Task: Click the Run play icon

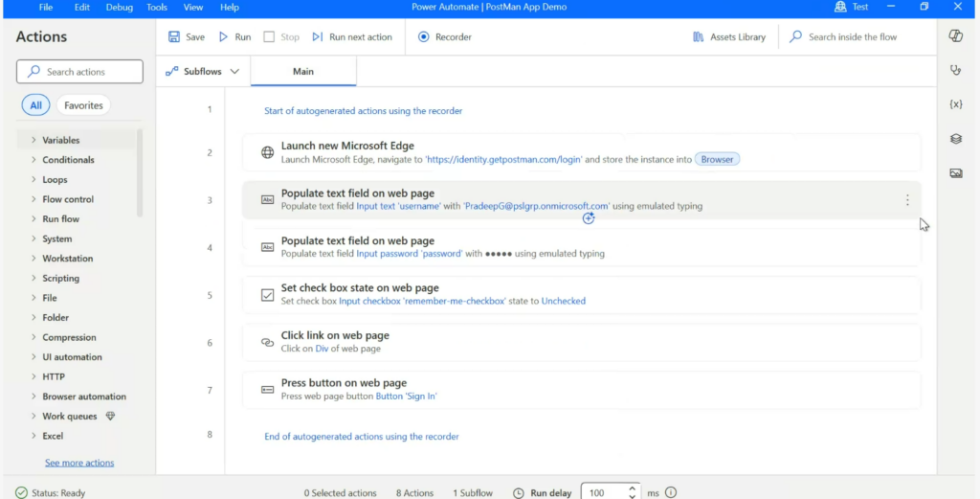Action: click(223, 37)
